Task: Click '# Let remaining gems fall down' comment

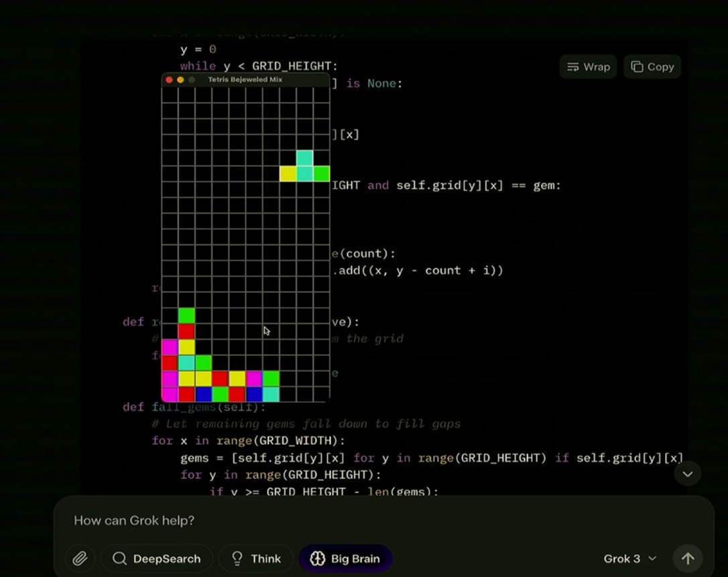Action: (306, 424)
